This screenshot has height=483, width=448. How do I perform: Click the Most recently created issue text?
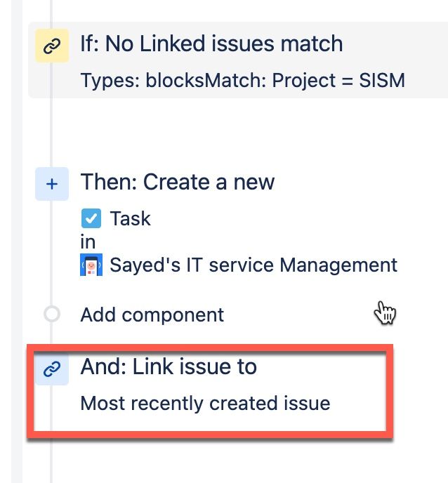click(205, 403)
